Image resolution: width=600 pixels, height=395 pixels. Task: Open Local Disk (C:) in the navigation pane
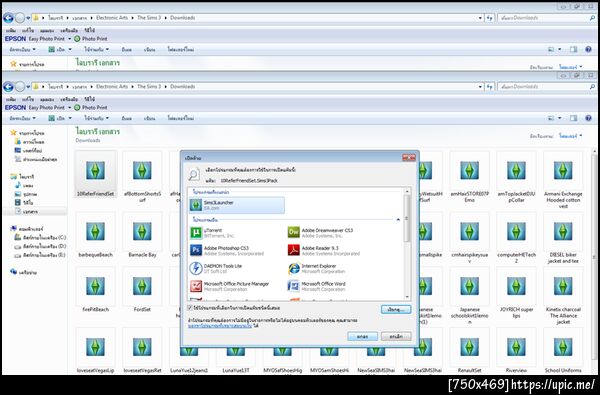pos(40,238)
